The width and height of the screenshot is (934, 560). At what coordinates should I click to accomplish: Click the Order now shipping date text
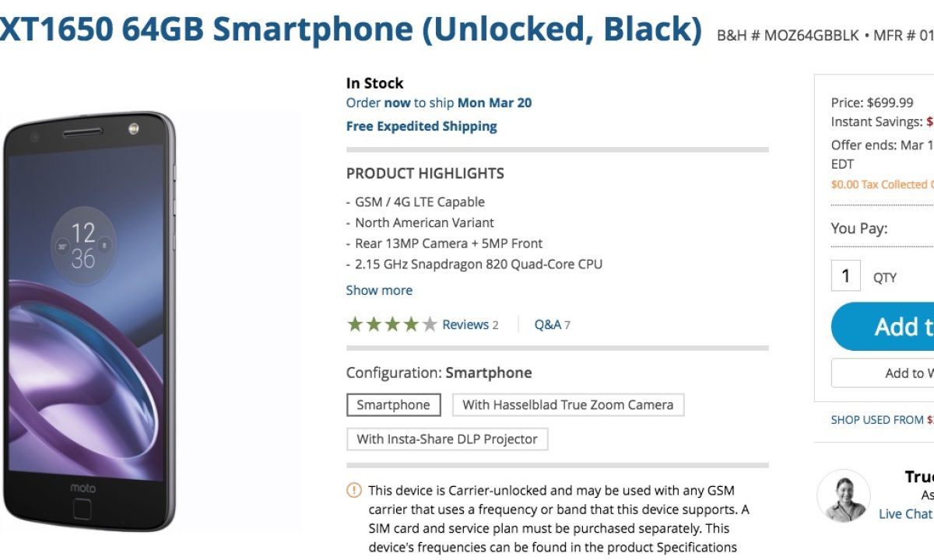point(439,103)
